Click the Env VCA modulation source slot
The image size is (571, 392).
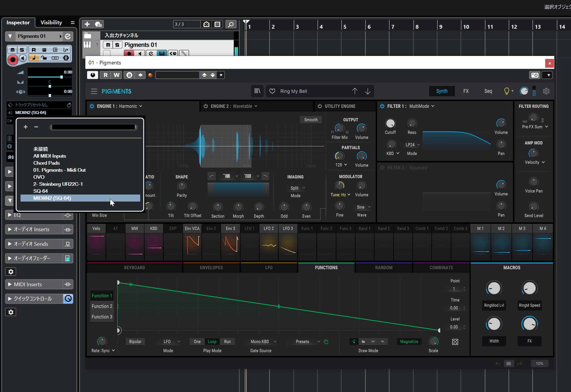click(192, 242)
